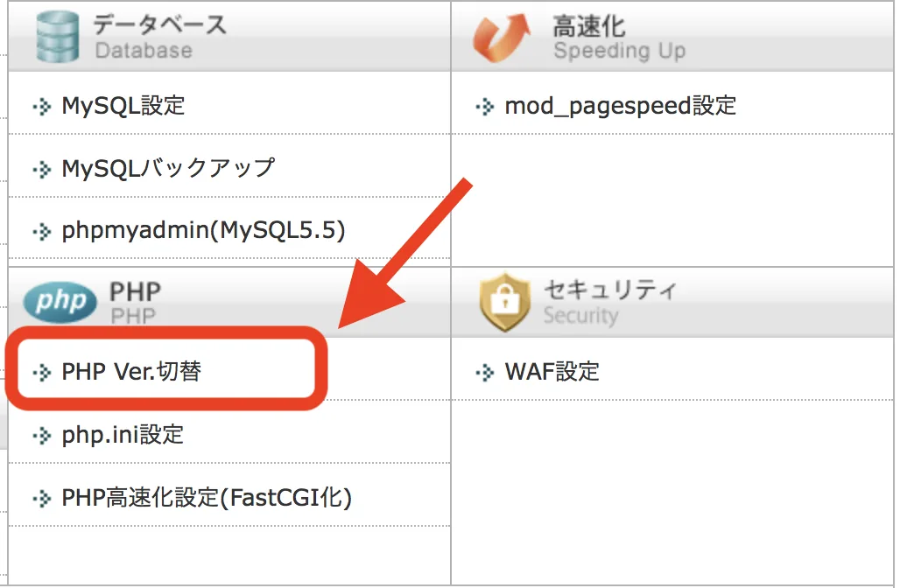
Task: Click the 高速化 header text
Action: (589, 26)
